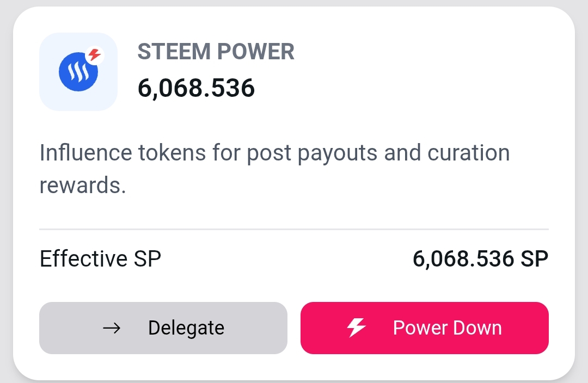Click the word "POWER" in the heading
This screenshot has width=588, height=383.
pos(256,52)
